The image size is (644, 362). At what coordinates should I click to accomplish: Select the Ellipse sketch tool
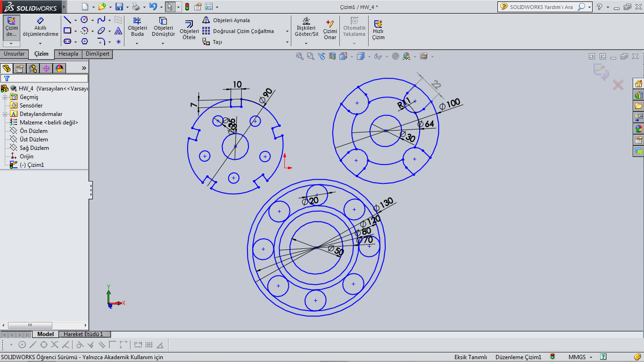(x=101, y=31)
